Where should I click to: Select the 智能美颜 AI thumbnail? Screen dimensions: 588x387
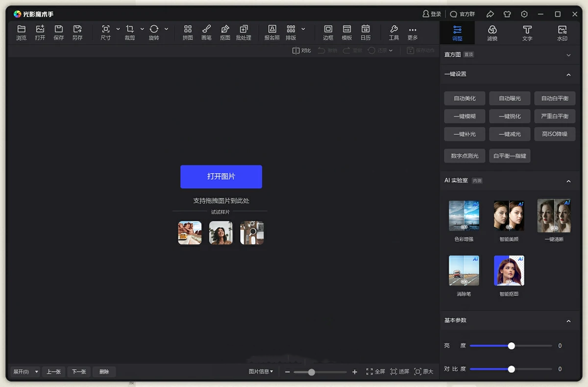[509, 216]
